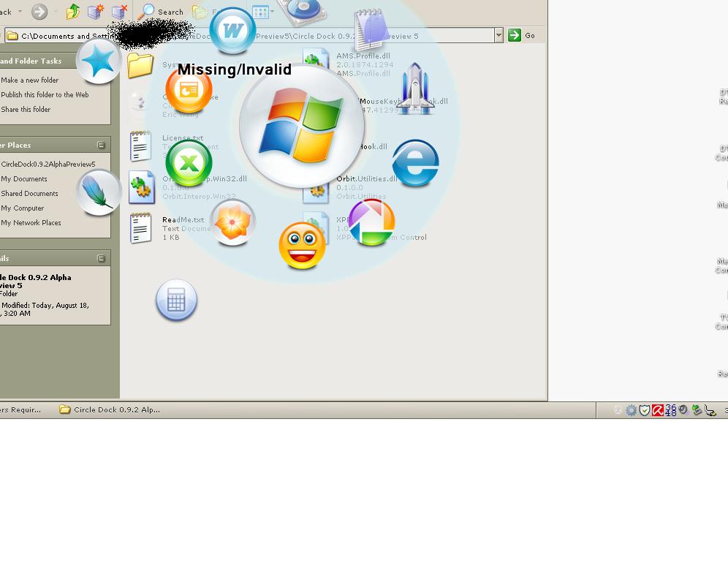Click the Go button beside address bar
This screenshot has width=728, height=585.
521,35
